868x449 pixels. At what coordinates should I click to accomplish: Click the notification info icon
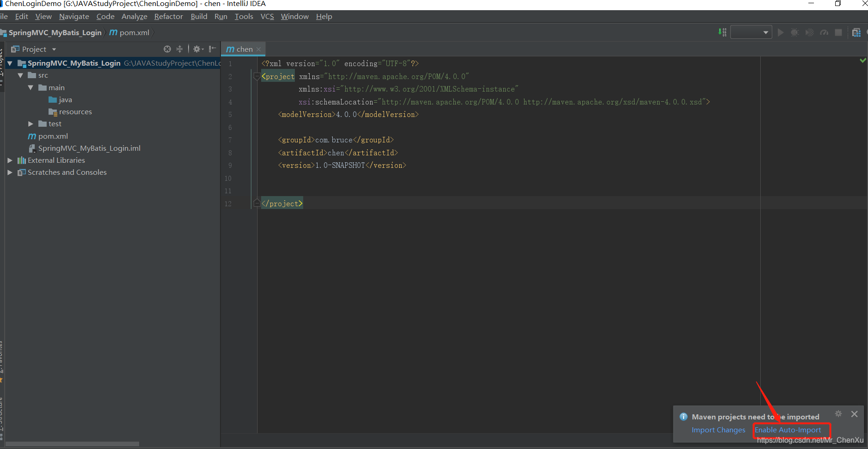tap(684, 417)
